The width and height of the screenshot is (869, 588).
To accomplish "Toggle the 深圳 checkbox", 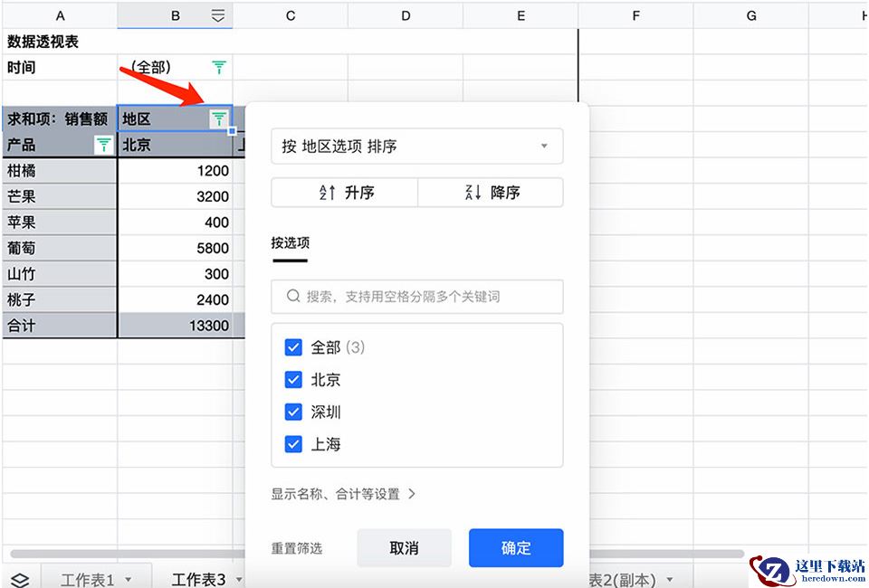I will [293, 413].
